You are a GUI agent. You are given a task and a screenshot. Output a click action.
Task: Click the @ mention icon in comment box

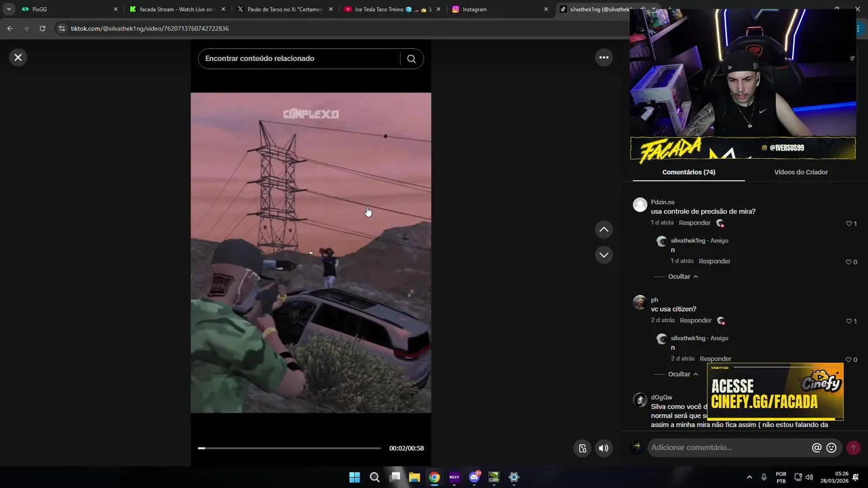[x=816, y=448]
